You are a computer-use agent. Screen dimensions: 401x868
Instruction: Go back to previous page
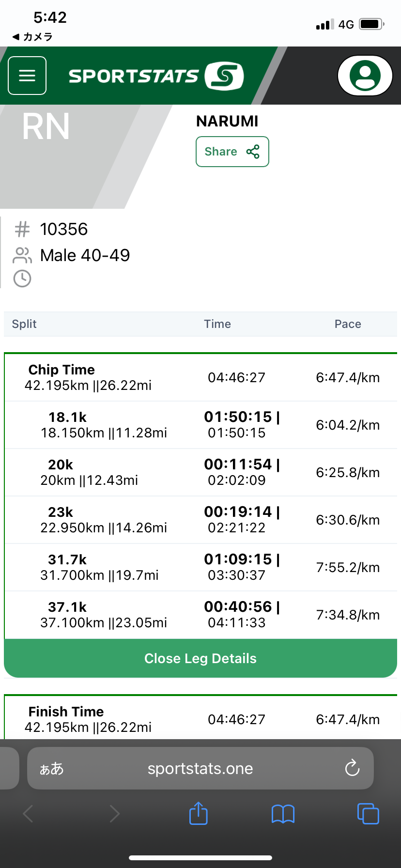[x=28, y=814]
